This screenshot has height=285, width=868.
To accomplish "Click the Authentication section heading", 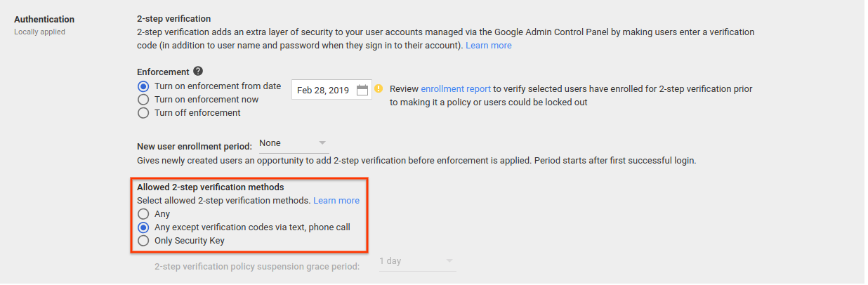I will 44,20.
